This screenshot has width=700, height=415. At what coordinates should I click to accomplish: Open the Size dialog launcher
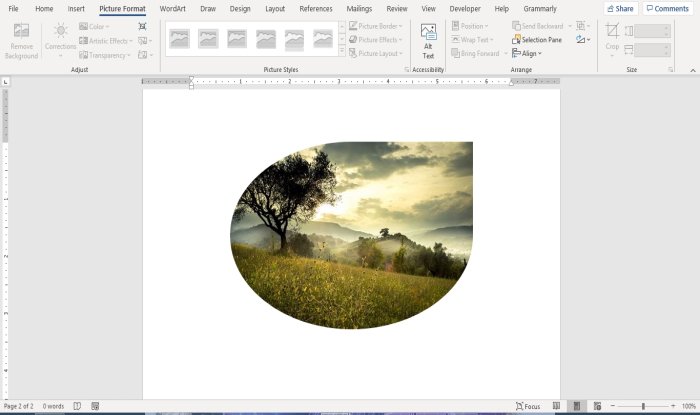pos(670,70)
